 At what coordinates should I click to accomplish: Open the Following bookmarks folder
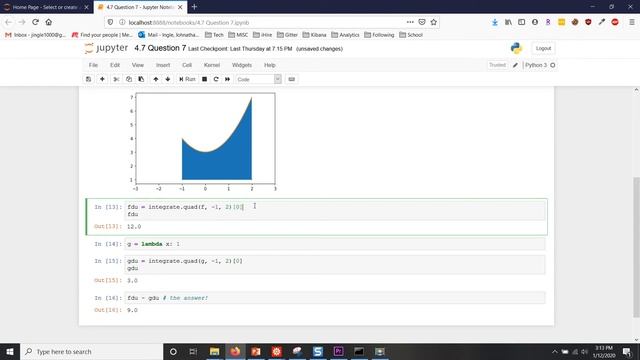pos(379,35)
